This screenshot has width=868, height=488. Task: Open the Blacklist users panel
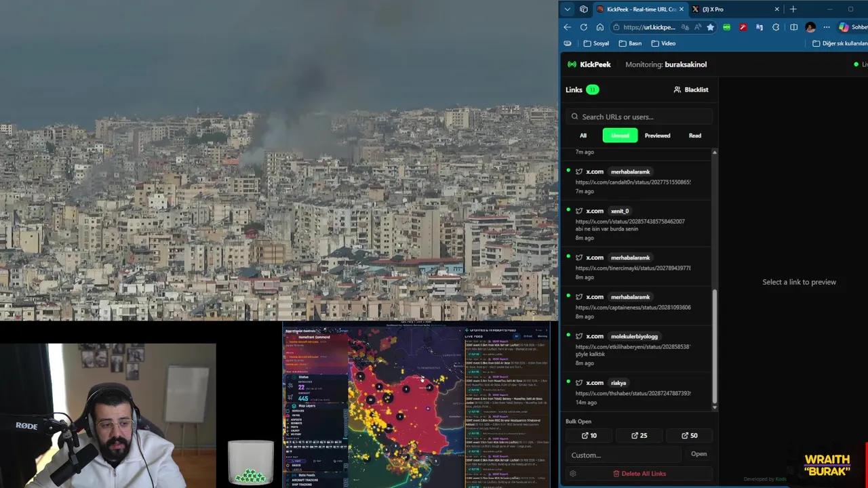(x=690, y=89)
